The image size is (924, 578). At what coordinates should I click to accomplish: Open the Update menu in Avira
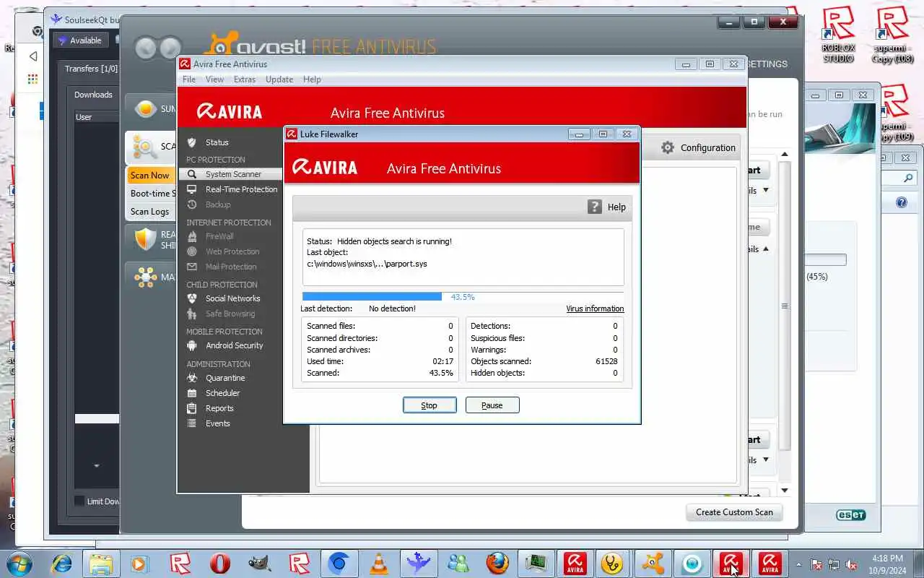279,79
